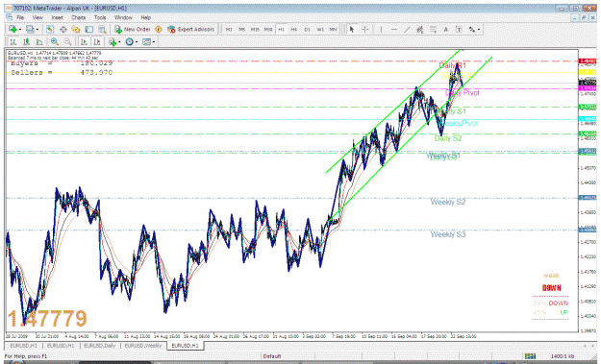Screen dimensions: 601x364
Task: Toggle the Expert Advisors button
Action: (191, 29)
